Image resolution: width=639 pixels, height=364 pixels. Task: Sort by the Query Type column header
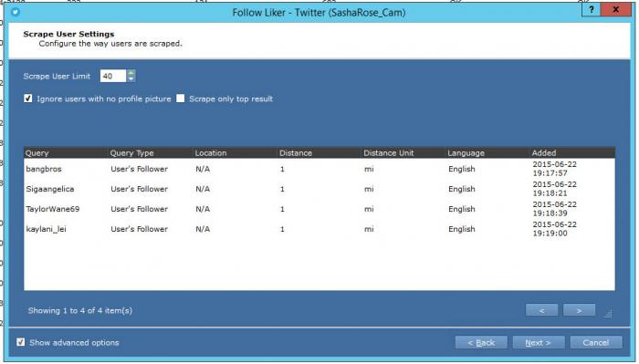[x=151, y=152]
